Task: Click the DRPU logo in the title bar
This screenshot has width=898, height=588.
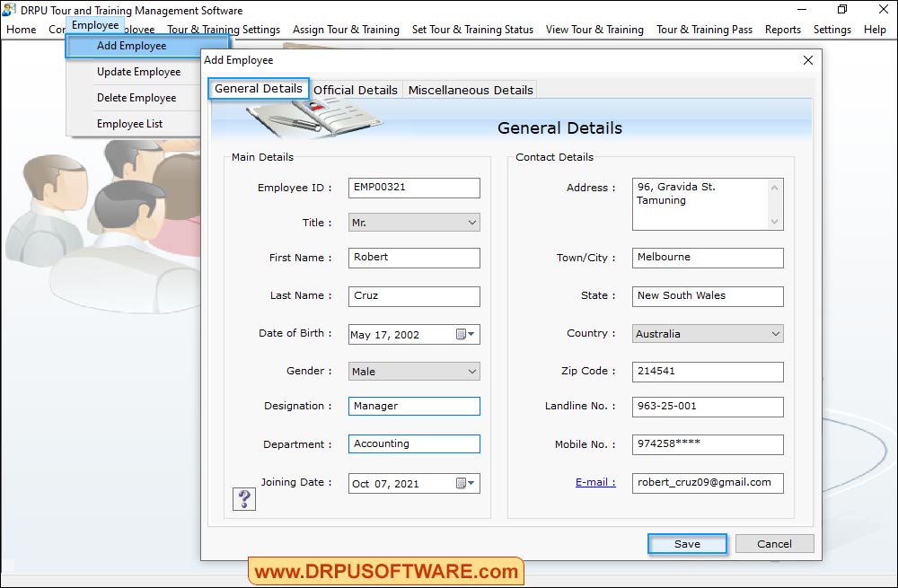Action: tap(7, 10)
